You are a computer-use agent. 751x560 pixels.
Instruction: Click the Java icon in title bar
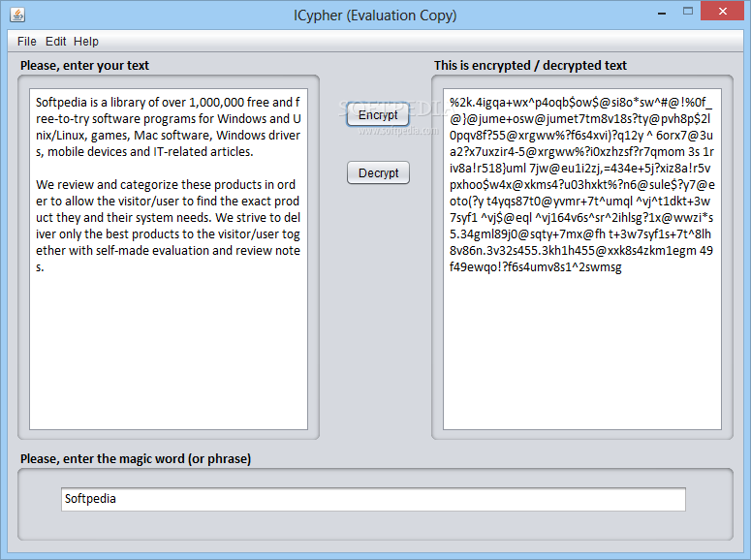click(x=17, y=15)
